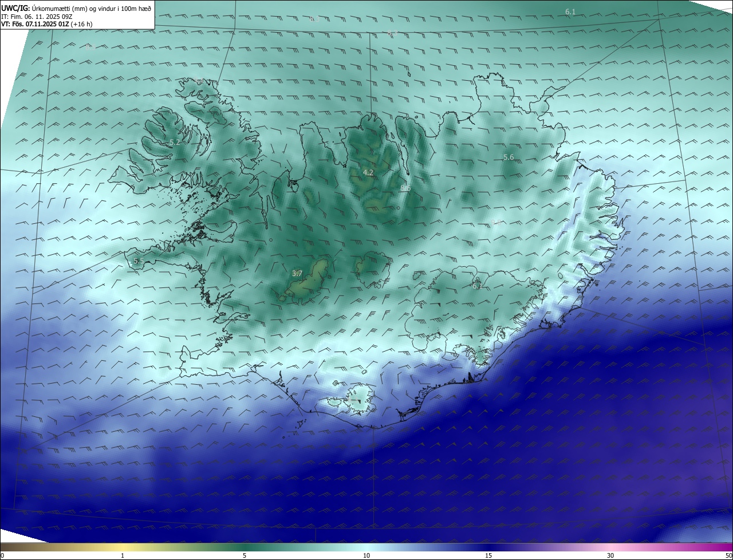Click the yellow color band above tick 1

[123, 547]
